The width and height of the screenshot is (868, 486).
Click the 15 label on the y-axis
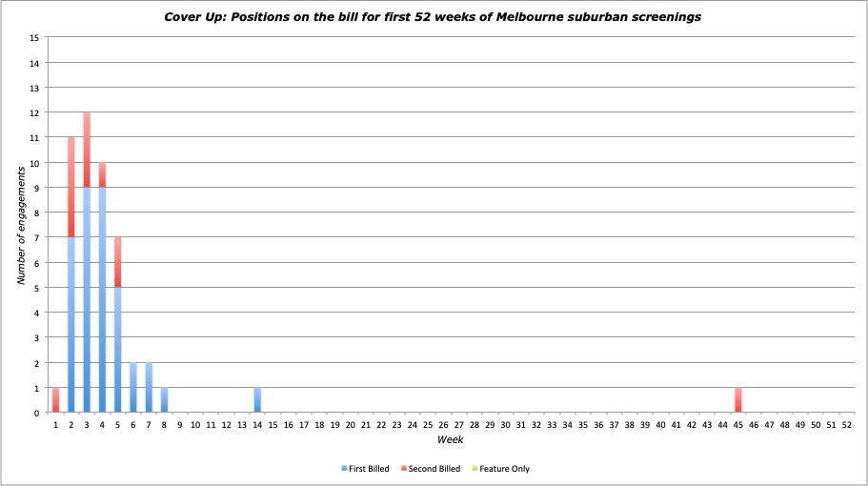35,38
